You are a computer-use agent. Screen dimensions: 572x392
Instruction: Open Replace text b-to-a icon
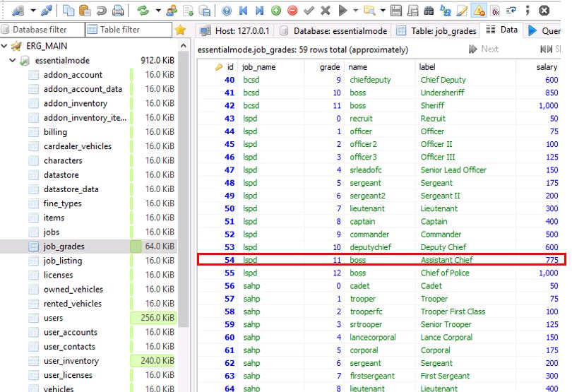click(x=446, y=11)
